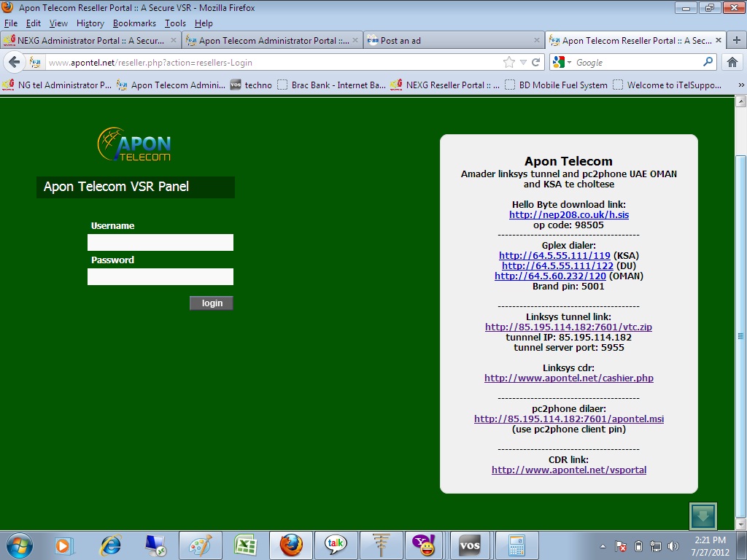Open Excel from the taskbar
747x560 pixels.
coord(245,545)
